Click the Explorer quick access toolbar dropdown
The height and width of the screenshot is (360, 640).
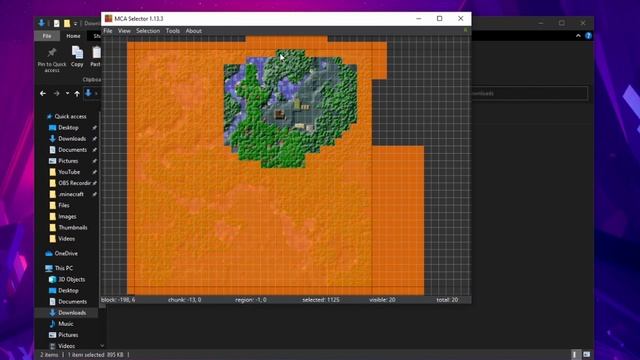[x=76, y=24]
